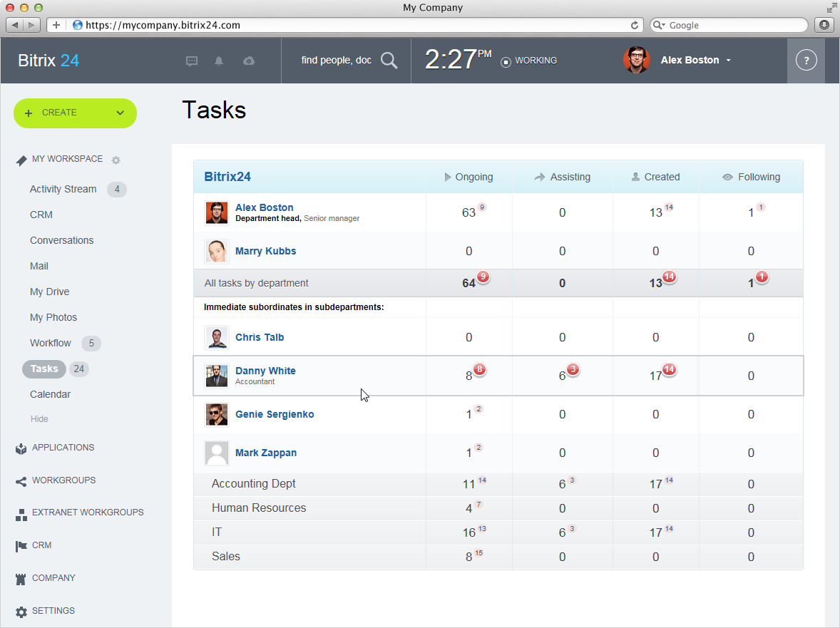The width and height of the screenshot is (840, 628).
Task: Click the Company castle icon
Action: (21, 580)
